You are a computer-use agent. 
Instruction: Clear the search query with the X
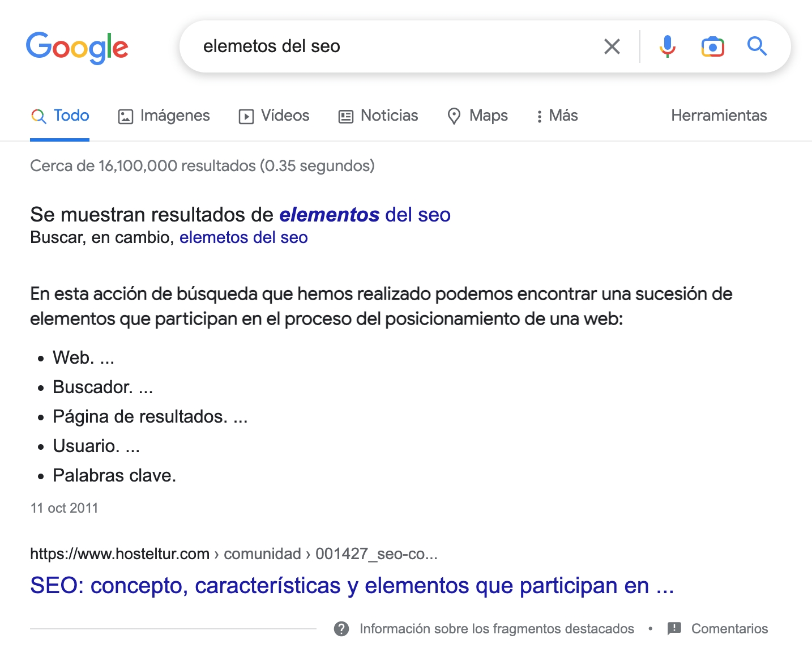[x=612, y=46]
